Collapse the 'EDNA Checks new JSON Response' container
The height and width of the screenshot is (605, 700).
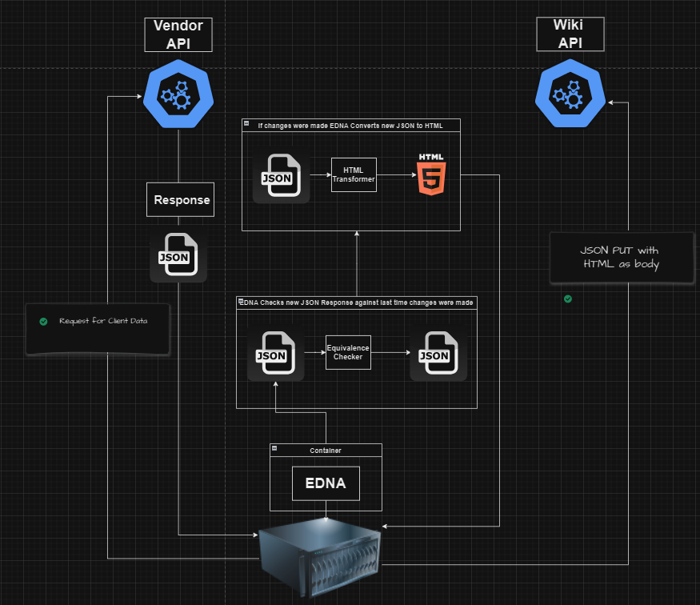[x=240, y=302]
